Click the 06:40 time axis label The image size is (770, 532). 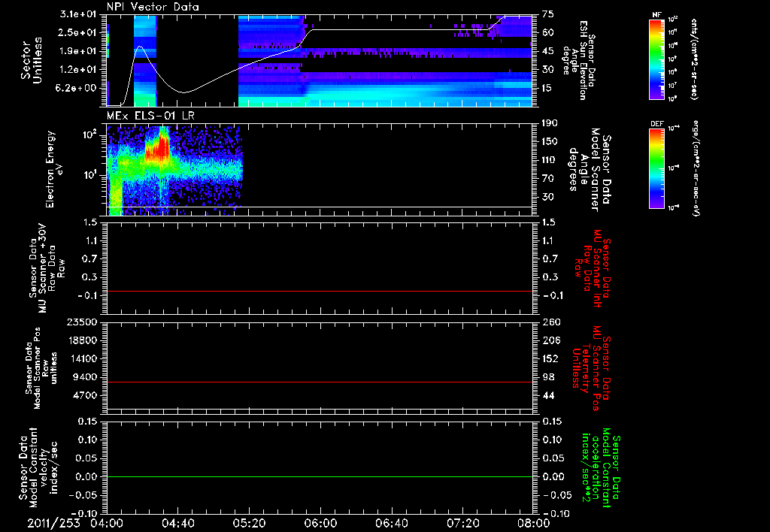pyautogui.click(x=391, y=523)
